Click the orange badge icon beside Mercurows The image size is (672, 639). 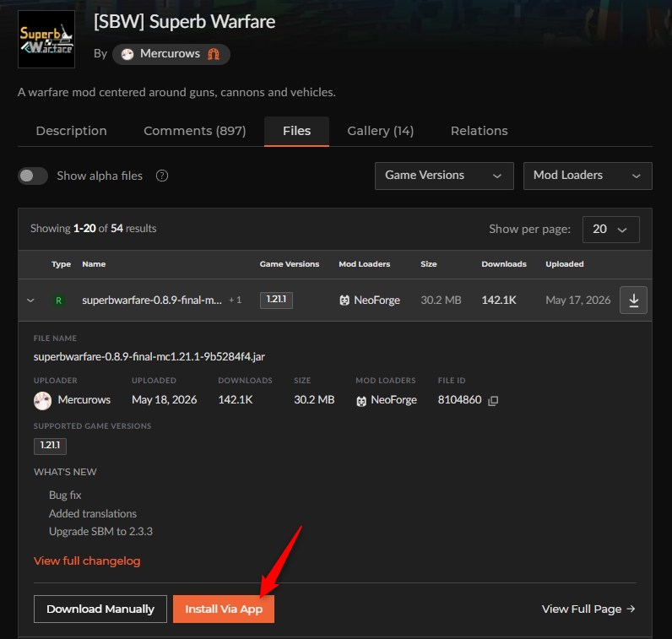point(214,54)
